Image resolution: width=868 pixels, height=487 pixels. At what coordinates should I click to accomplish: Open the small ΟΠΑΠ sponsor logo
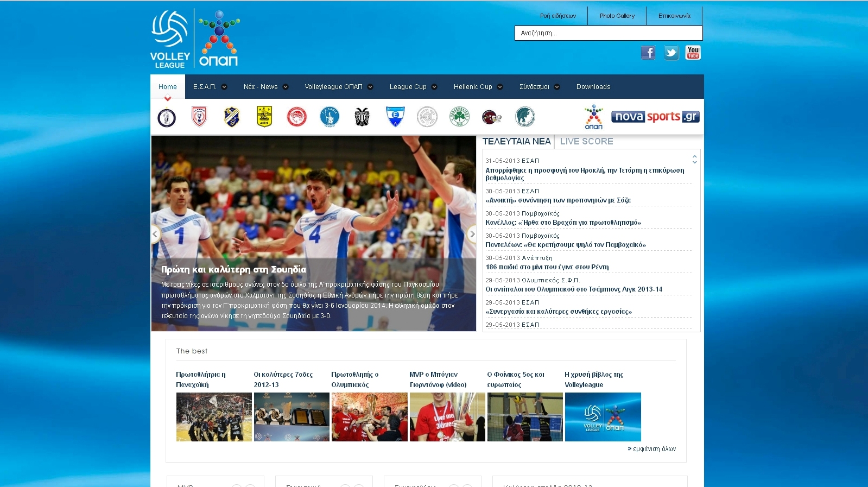[594, 117]
